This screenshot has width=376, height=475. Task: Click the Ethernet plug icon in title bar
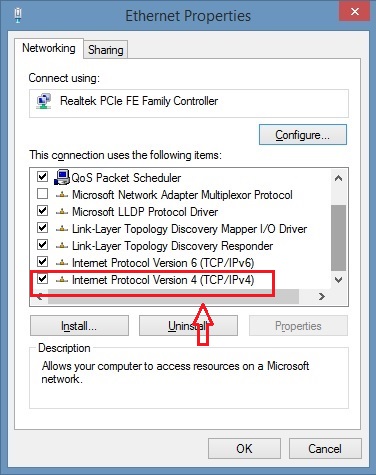[x=18, y=15]
